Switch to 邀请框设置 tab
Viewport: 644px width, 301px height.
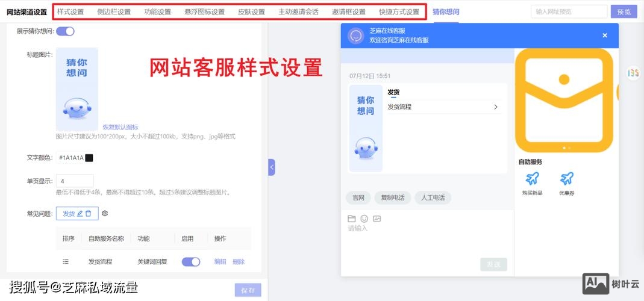(x=349, y=12)
